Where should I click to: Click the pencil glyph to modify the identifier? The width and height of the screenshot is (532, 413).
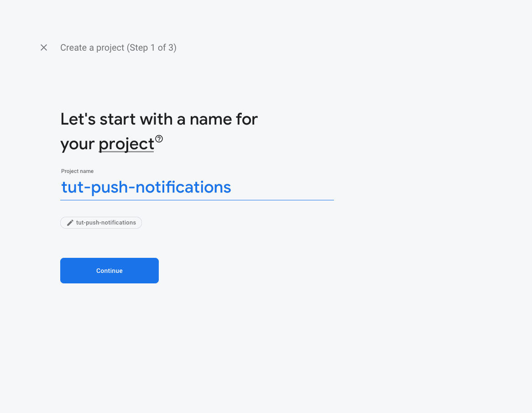70,223
